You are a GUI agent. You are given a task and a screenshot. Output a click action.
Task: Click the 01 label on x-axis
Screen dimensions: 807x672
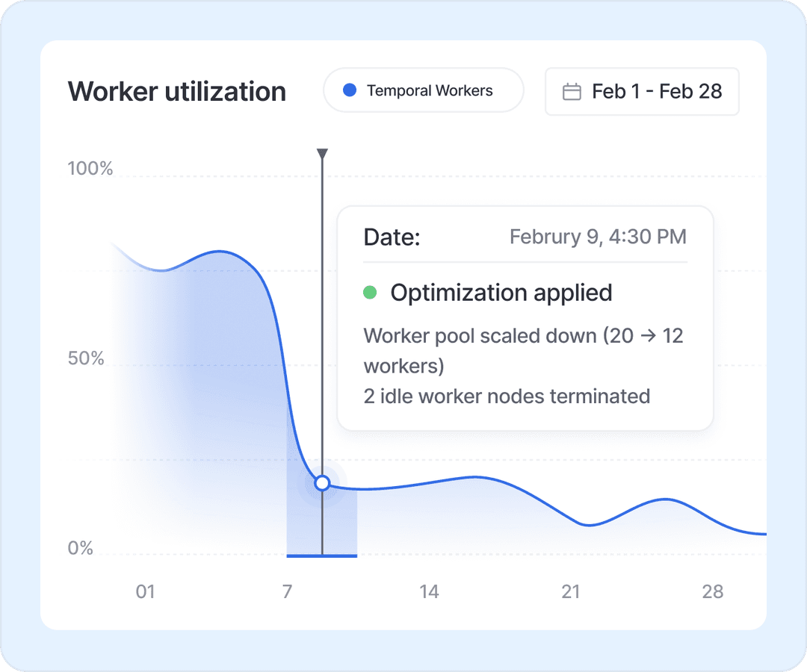coord(145,592)
